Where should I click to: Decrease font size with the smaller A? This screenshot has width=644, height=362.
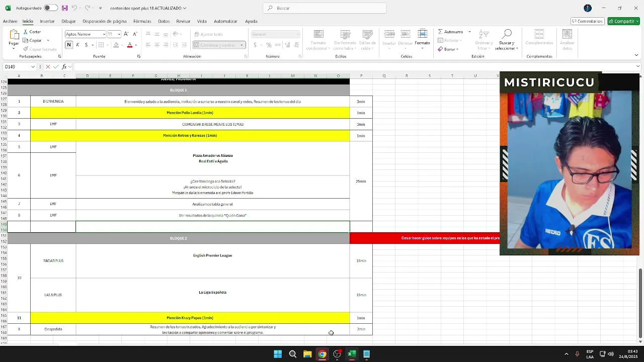pyautogui.click(x=134, y=34)
